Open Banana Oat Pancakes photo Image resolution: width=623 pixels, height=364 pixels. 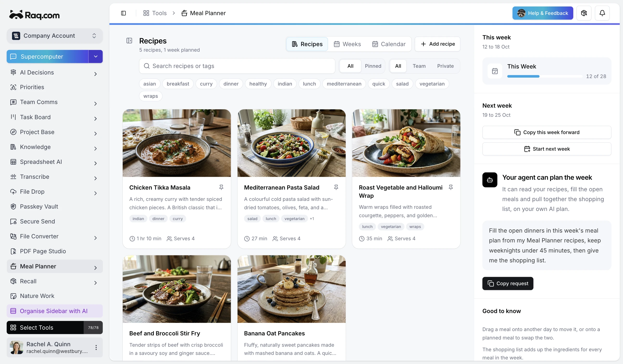[x=291, y=289]
